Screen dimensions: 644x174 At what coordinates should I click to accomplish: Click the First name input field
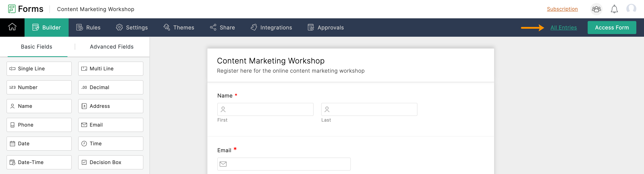[265, 109]
